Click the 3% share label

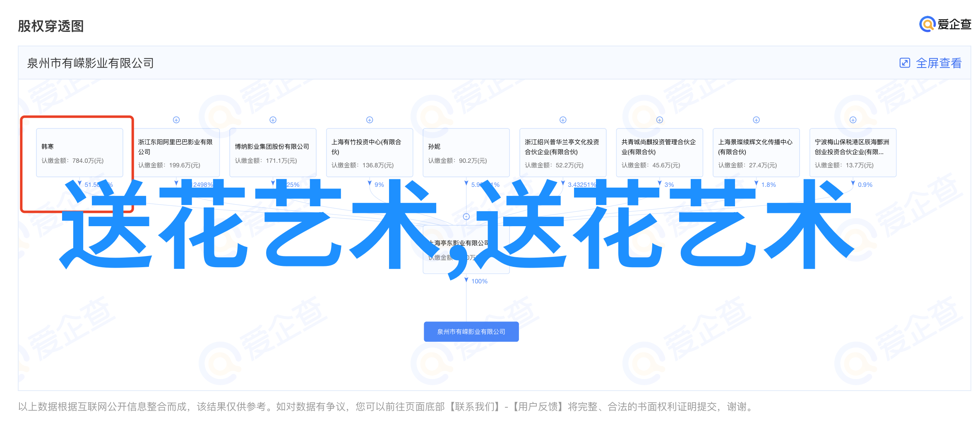point(669,185)
